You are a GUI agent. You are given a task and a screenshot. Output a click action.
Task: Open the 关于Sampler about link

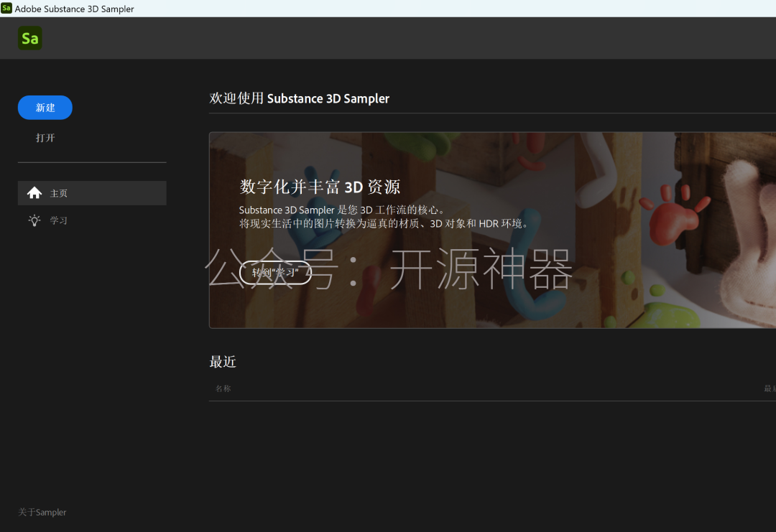click(x=42, y=512)
